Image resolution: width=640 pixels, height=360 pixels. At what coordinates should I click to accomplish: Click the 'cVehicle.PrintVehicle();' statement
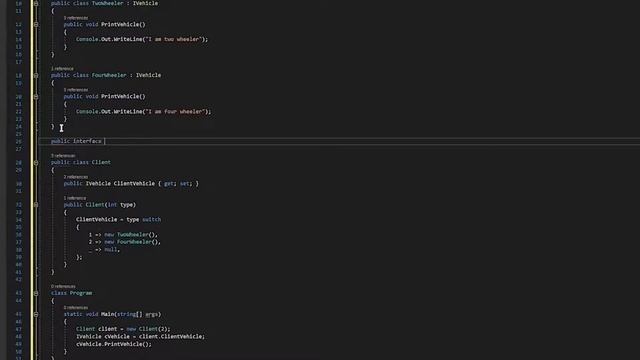tap(114, 344)
